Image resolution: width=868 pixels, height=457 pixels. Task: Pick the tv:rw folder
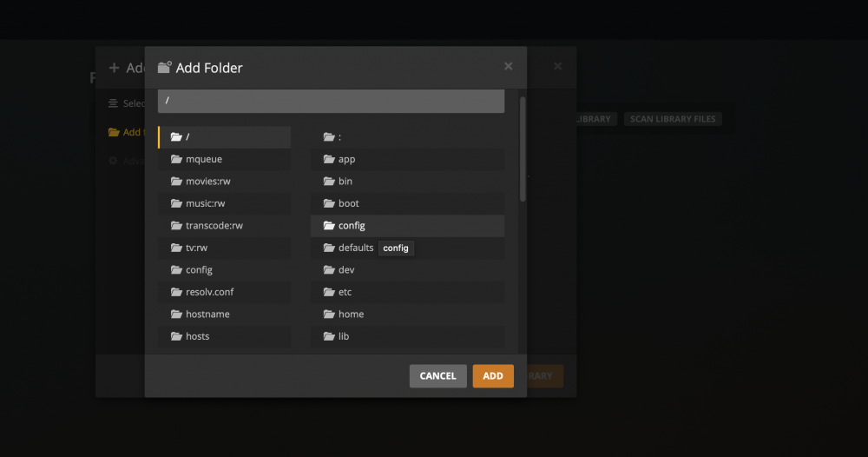224,248
